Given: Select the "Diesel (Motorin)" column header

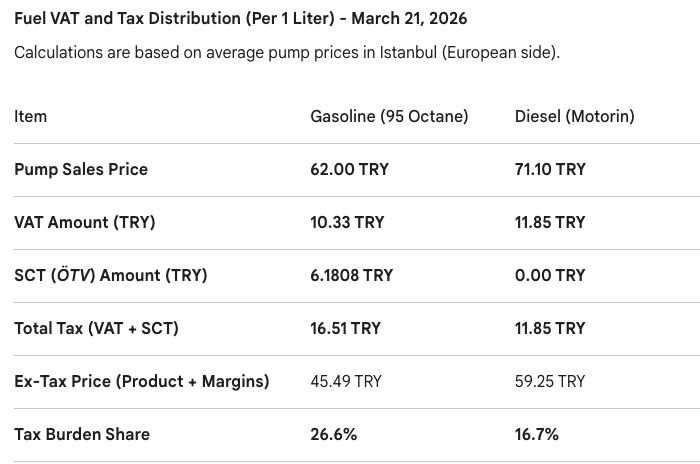Looking at the screenshot, I should click(x=574, y=116).
